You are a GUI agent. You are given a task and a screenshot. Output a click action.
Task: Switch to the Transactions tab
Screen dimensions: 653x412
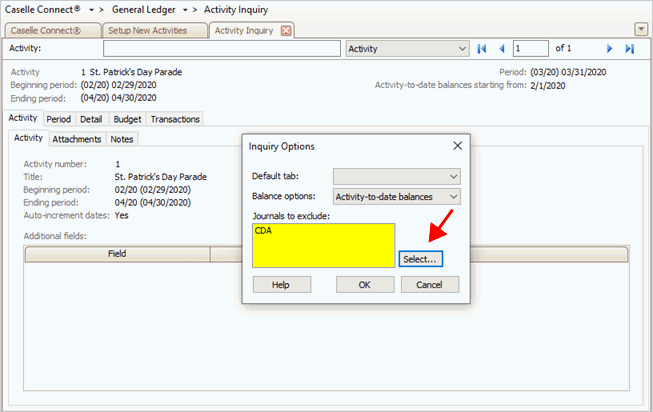point(175,119)
